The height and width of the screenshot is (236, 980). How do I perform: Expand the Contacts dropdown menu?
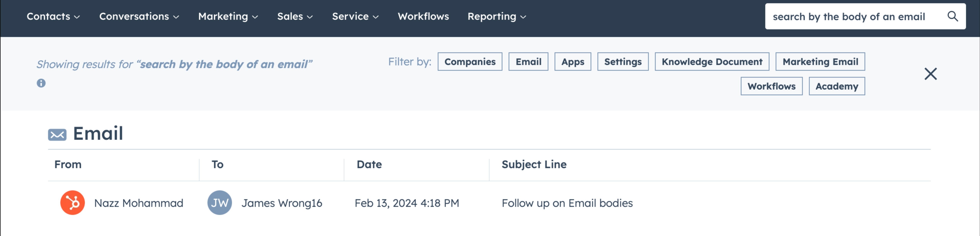click(x=53, y=16)
